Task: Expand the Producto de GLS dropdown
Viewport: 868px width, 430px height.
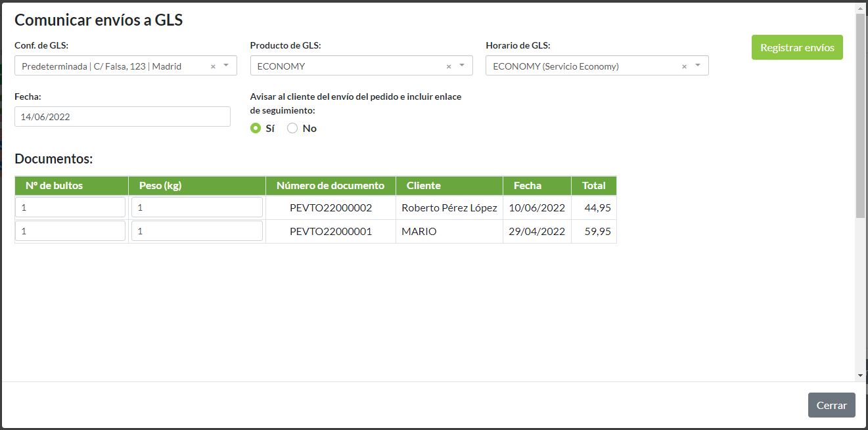Action: (462, 66)
